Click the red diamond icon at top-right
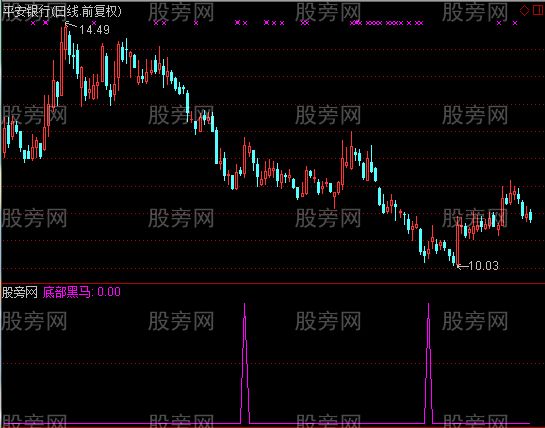Screen dimensions: 545x428 tap(524, 11)
